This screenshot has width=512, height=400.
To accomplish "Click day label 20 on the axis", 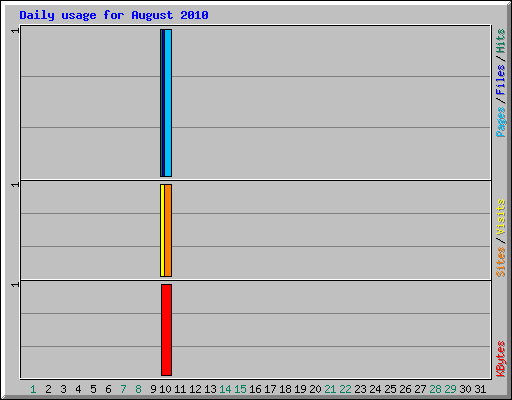I will [315, 389].
